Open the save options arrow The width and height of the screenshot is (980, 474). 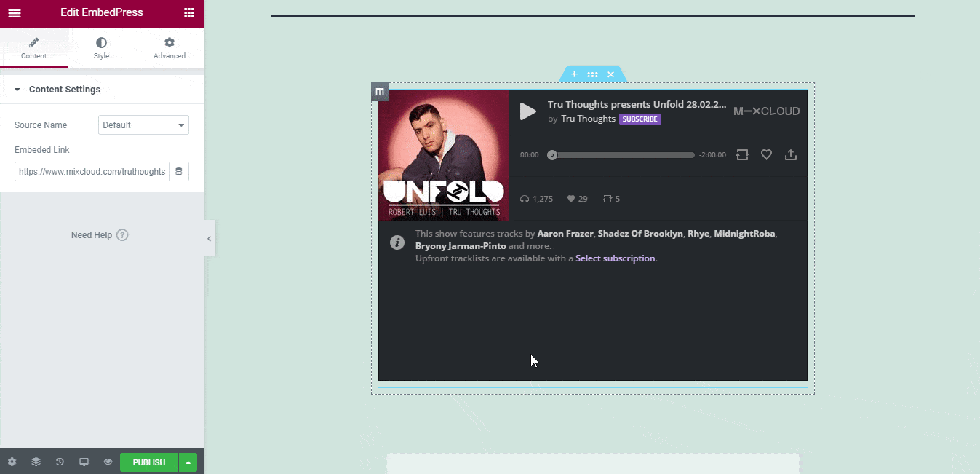188,462
